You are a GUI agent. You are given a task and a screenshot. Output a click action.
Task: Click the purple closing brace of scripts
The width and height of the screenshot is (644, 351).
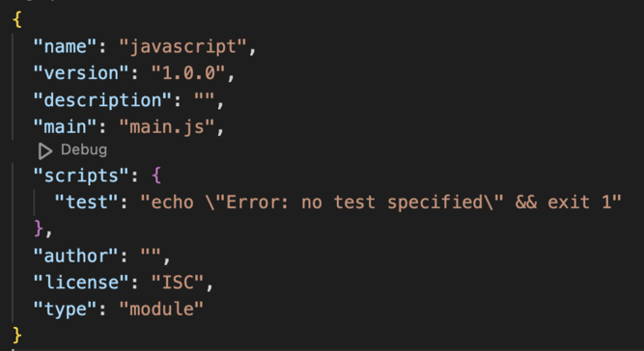39,229
